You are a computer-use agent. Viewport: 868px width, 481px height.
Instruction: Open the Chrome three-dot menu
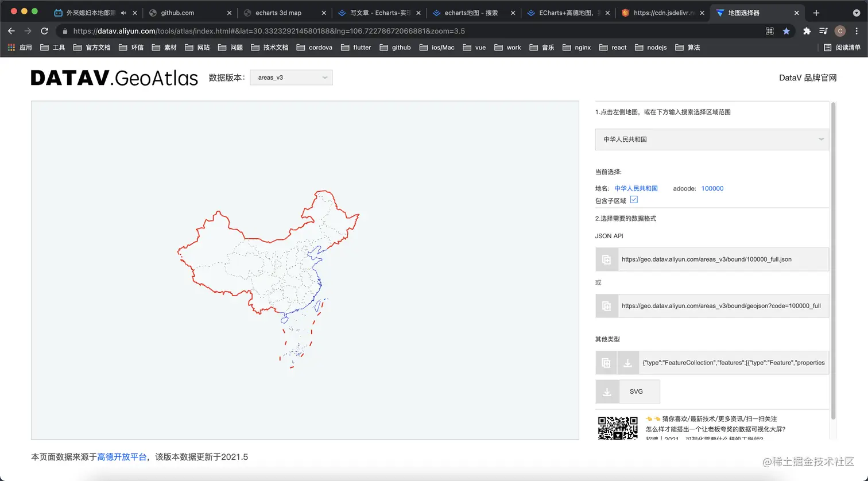857,31
